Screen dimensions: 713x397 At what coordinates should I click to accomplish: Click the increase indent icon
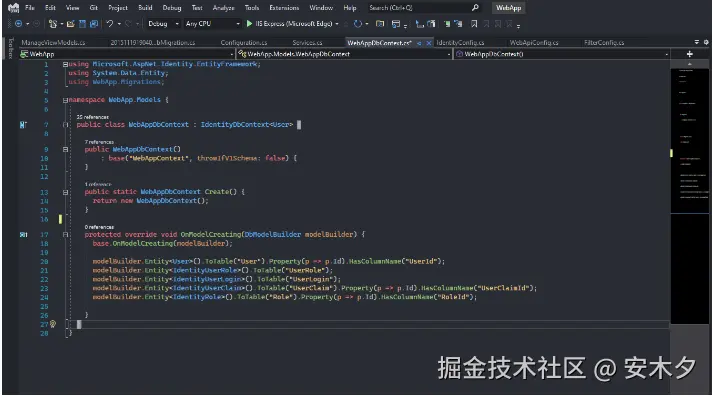tap(431, 24)
